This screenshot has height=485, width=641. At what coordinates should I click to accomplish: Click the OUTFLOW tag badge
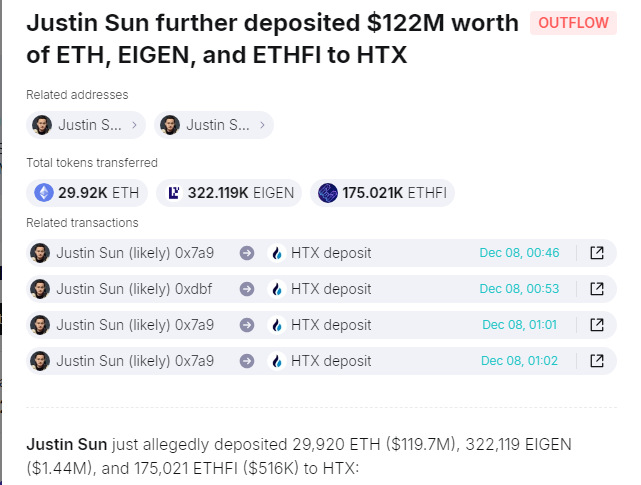tap(573, 23)
